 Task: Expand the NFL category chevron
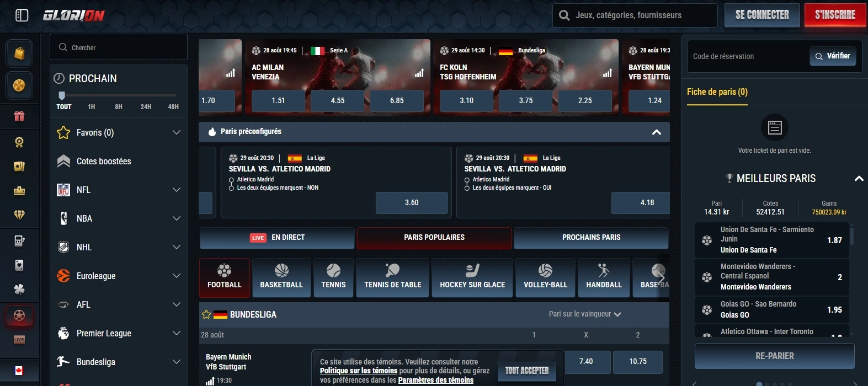point(177,190)
